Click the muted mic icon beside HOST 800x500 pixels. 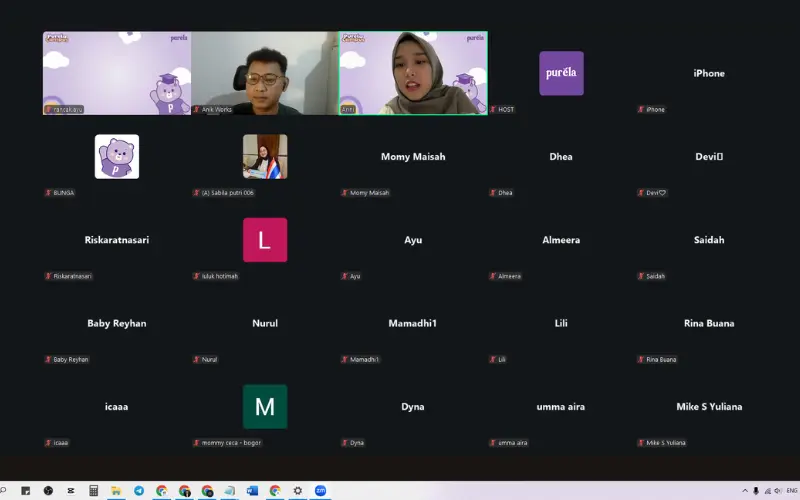click(493, 109)
